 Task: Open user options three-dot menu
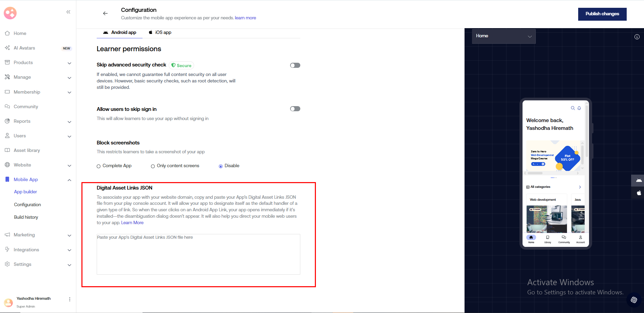70,299
